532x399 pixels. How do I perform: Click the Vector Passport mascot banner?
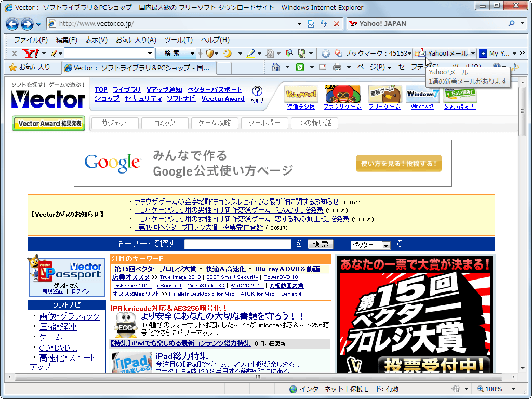click(66, 275)
